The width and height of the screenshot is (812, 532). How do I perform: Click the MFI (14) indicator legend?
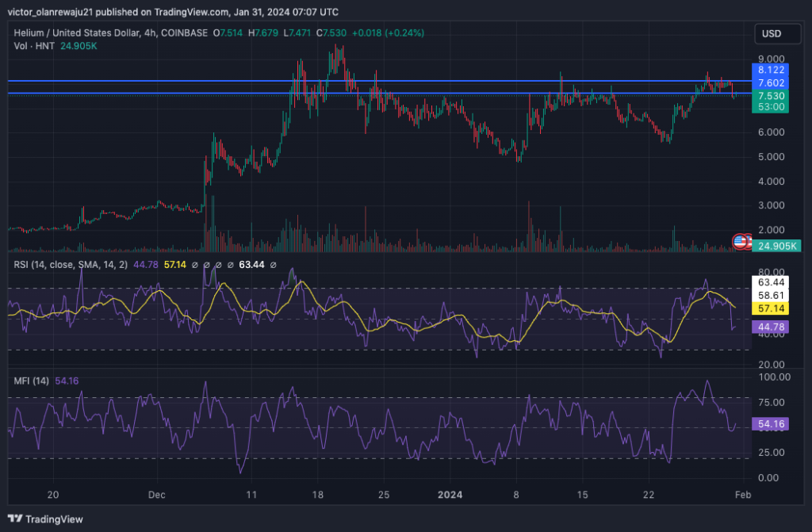point(31,381)
